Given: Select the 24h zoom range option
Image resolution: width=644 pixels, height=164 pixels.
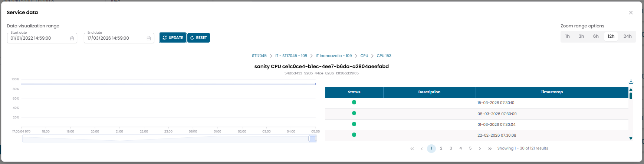Looking at the screenshot, I should 627,36.
